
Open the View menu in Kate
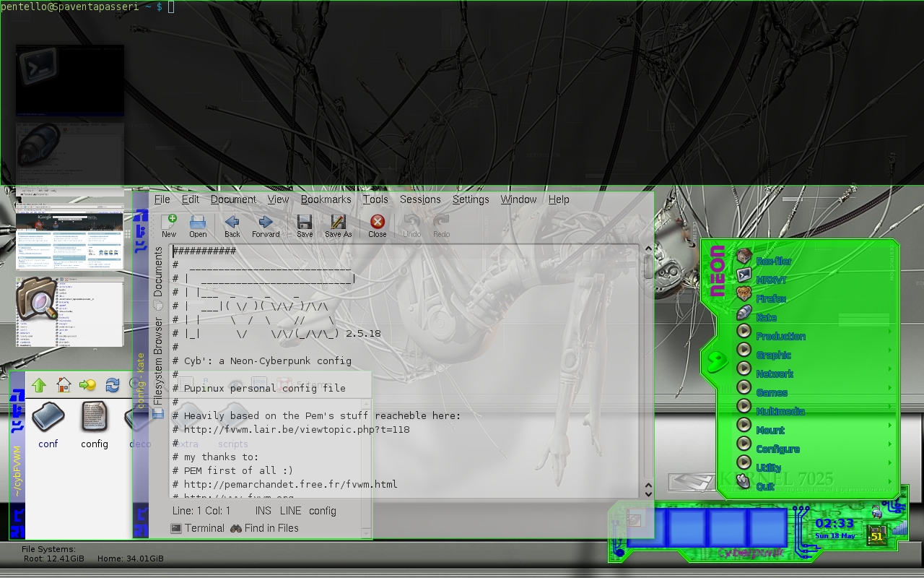tap(278, 199)
